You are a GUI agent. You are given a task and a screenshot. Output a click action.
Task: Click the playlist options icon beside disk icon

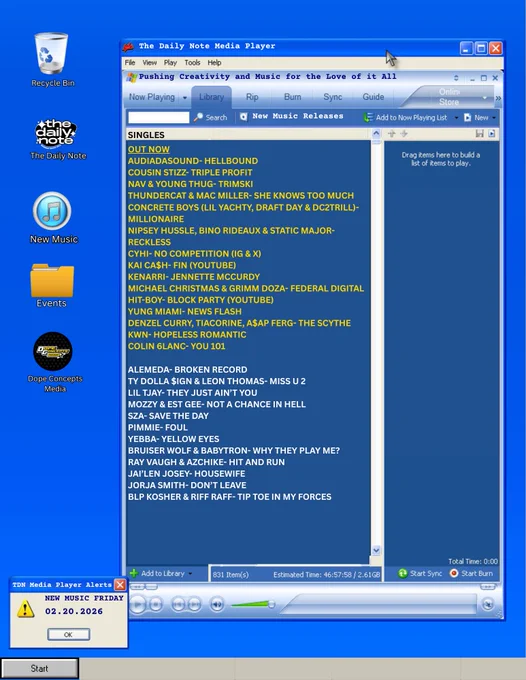click(492, 134)
